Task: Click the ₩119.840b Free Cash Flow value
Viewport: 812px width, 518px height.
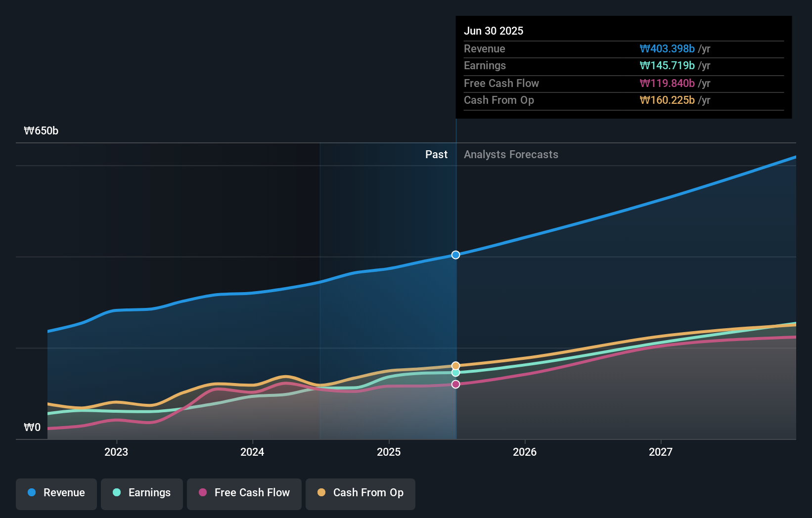Action: (x=667, y=83)
